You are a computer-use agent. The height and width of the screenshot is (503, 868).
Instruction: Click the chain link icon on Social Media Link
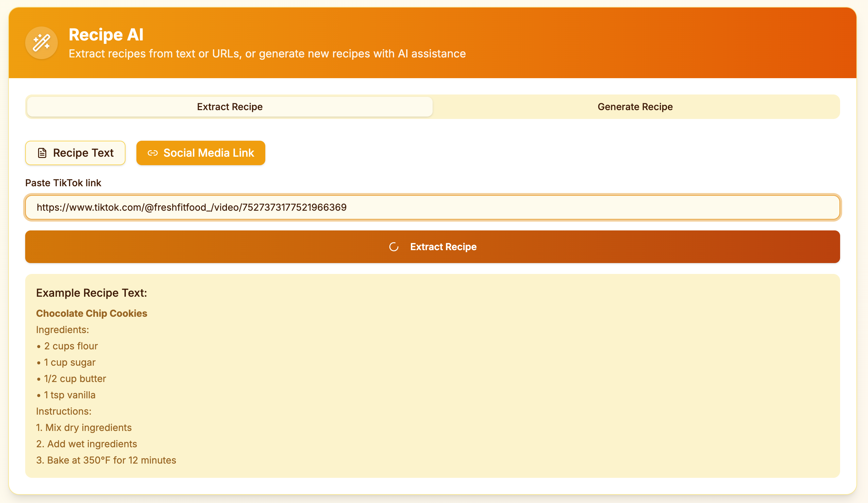point(153,153)
